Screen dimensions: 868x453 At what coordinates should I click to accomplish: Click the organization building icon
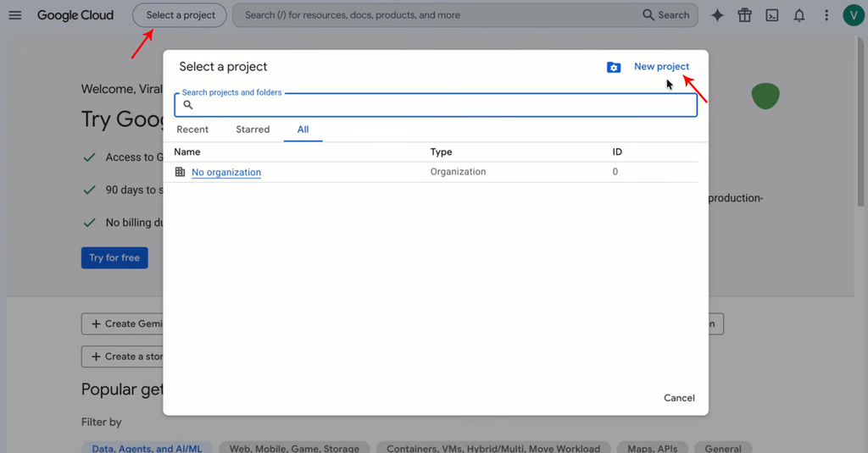[180, 172]
